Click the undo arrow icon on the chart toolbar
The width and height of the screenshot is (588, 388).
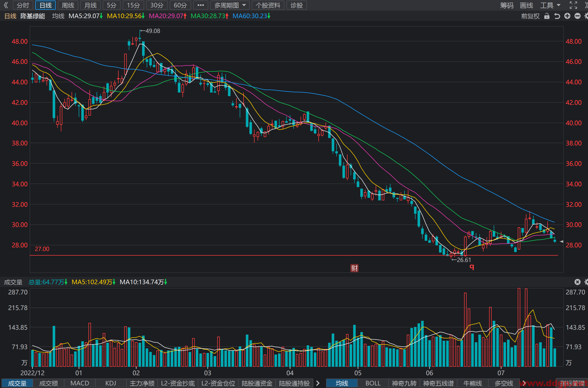[x=557, y=16]
